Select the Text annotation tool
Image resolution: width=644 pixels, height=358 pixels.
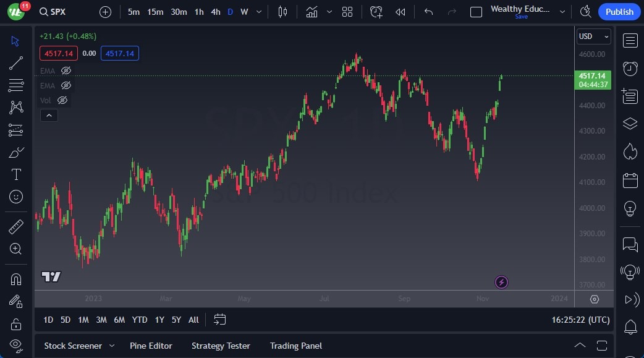tap(16, 174)
